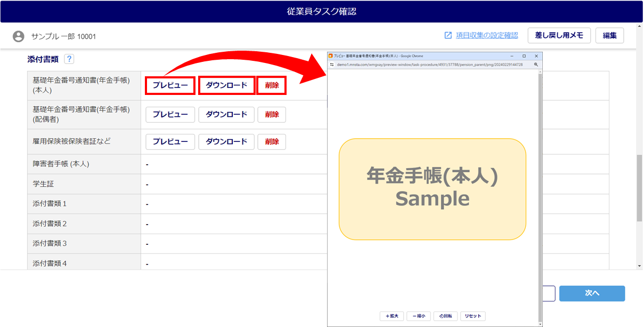Download the 年金手帳 (本人) attachment

coord(226,85)
